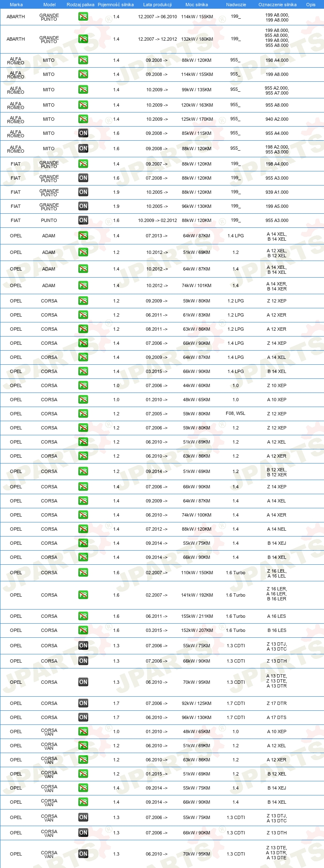Select engine codes Z 16 LER, A 16 LER, B 16 LER
The height and width of the screenshot is (868, 324).
pos(277,594)
